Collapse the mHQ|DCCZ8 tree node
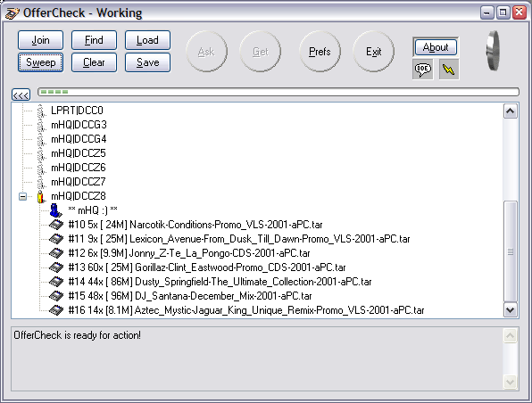Viewport: 532px width, 403px height. pos(22,196)
